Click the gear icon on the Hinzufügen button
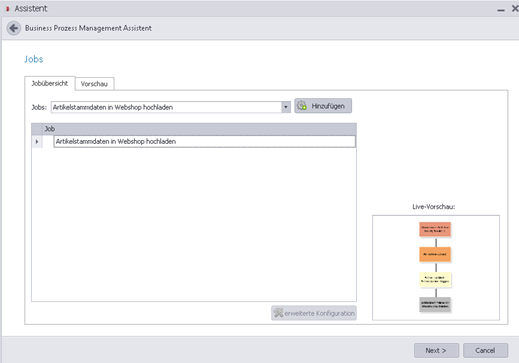 coord(302,106)
